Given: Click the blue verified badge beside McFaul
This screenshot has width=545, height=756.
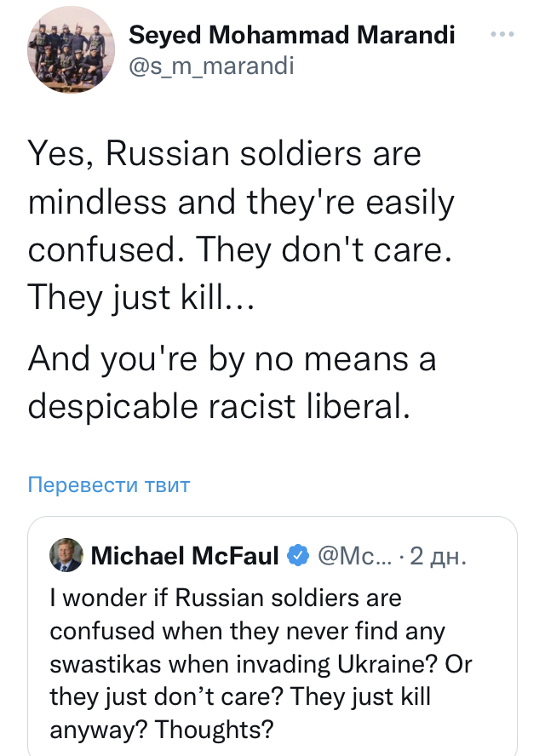Looking at the screenshot, I should click(297, 556).
